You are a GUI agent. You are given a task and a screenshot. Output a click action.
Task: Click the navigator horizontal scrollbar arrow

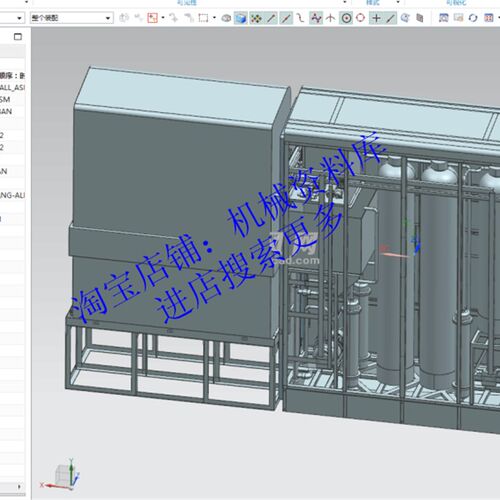(x=19, y=487)
